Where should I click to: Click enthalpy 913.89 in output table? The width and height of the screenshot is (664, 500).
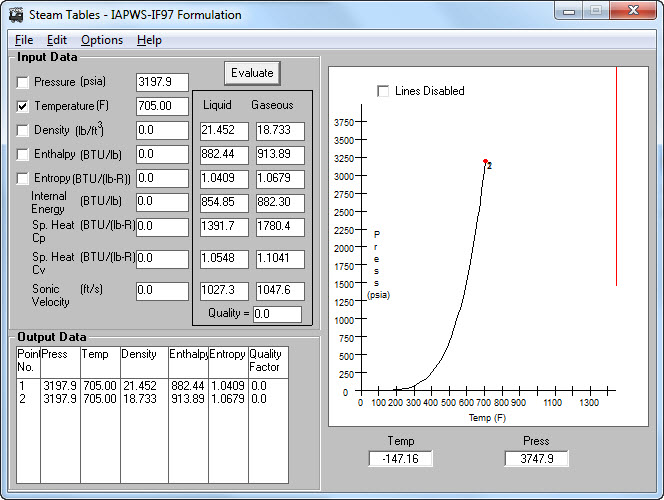point(188,399)
